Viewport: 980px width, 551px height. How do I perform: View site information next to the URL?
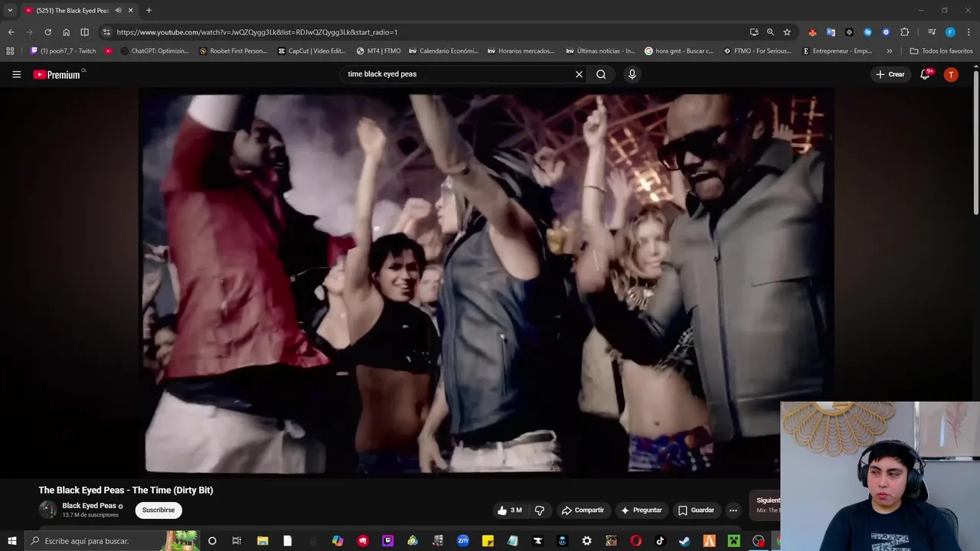(x=106, y=32)
